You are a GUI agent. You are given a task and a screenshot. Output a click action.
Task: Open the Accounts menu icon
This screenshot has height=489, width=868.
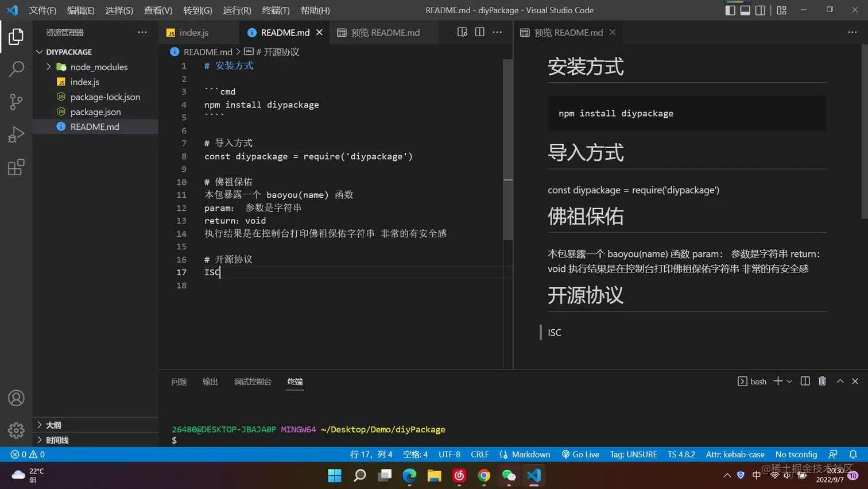click(16, 398)
